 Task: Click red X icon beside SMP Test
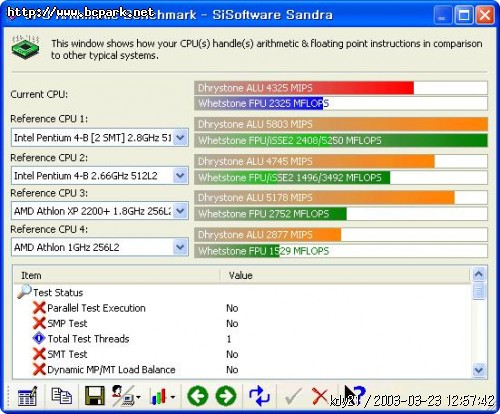[39, 323]
